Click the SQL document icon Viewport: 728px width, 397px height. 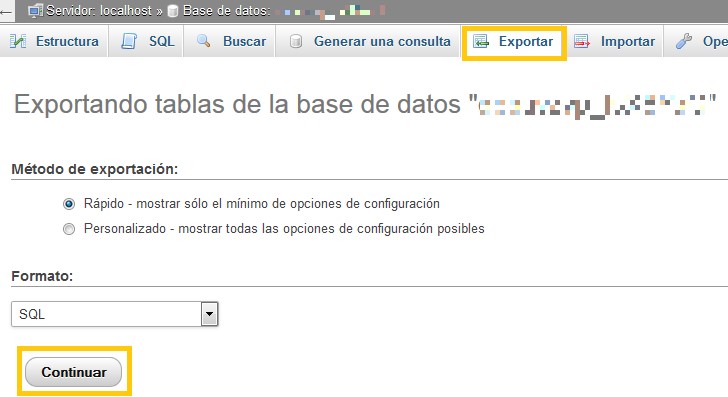(129, 41)
